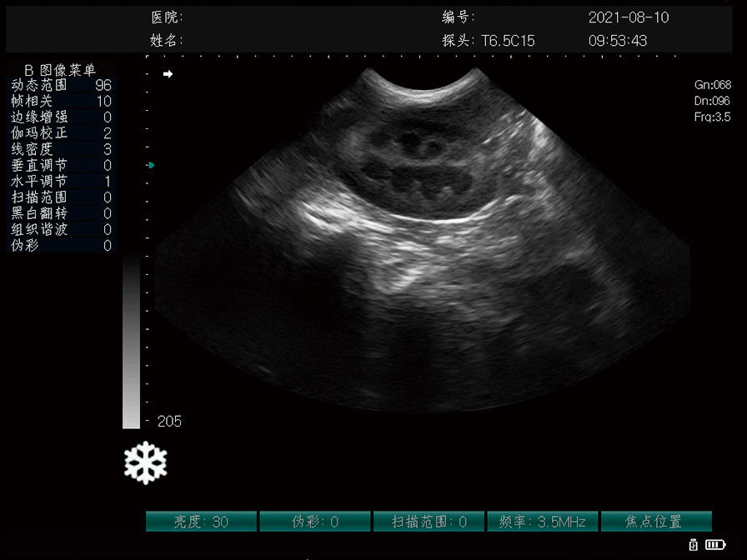Click the battery level icon
This screenshot has width=747, height=560.
pos(715,544)
